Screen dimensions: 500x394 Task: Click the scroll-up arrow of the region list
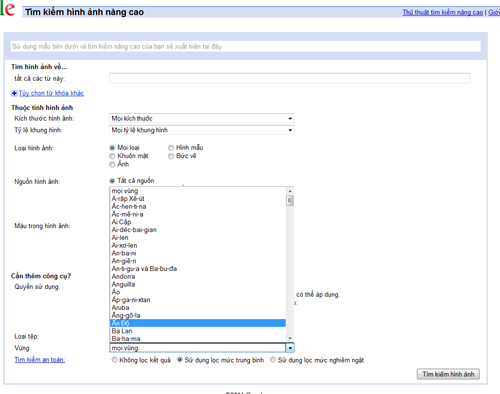coord(290,191)
